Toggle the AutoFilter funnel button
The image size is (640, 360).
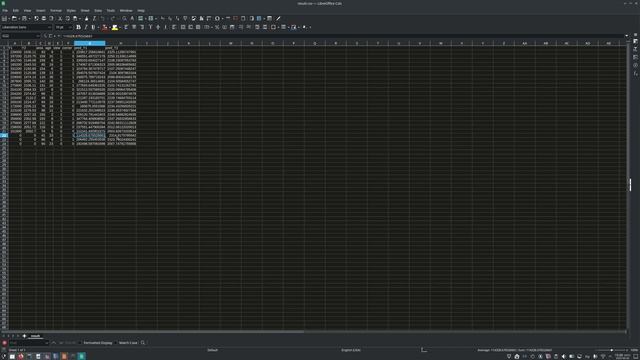185,18
